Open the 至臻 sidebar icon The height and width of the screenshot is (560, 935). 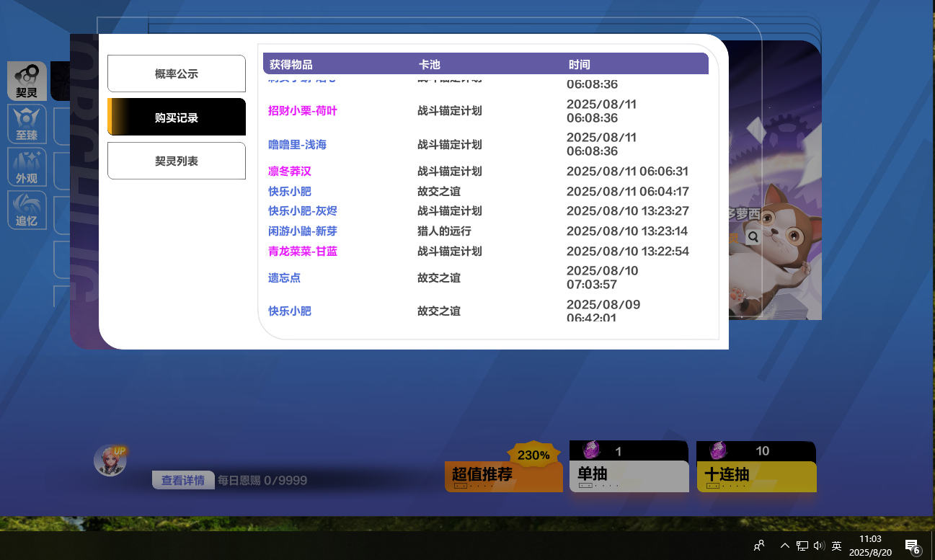pos(27,123)
